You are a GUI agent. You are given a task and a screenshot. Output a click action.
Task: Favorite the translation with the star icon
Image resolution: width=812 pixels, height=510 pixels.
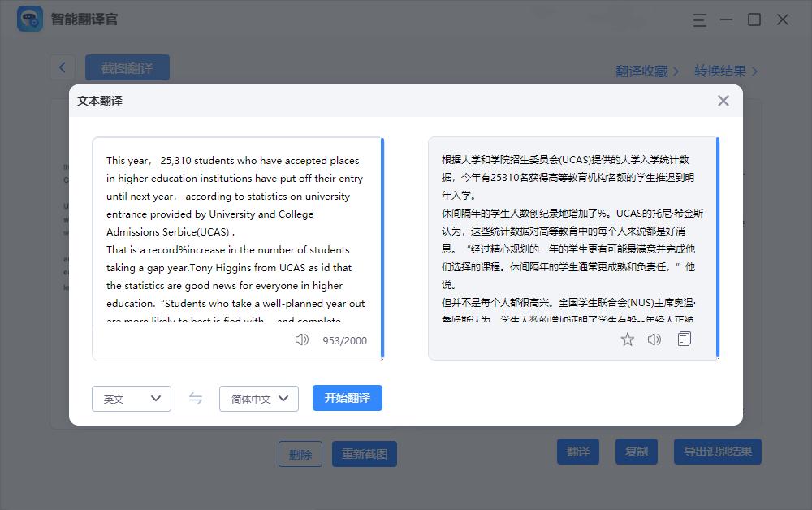pos(627,339)
